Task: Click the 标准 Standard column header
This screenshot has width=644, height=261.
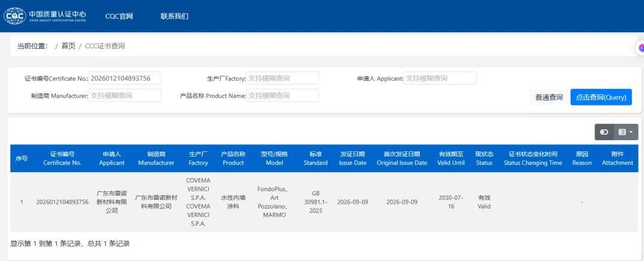Action: [315, 159]
